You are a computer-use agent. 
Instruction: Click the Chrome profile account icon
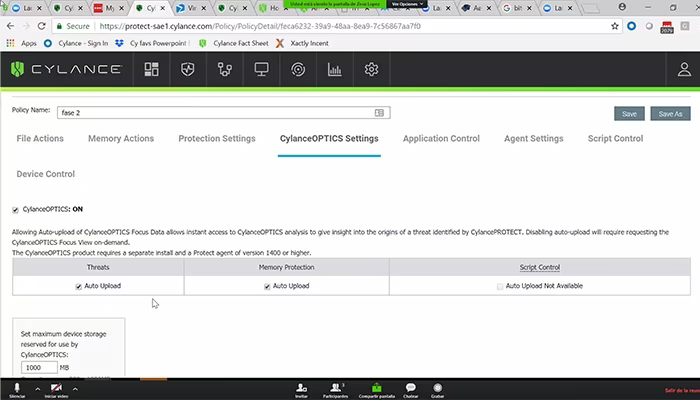pyautogui.click(x=622, y=7)
